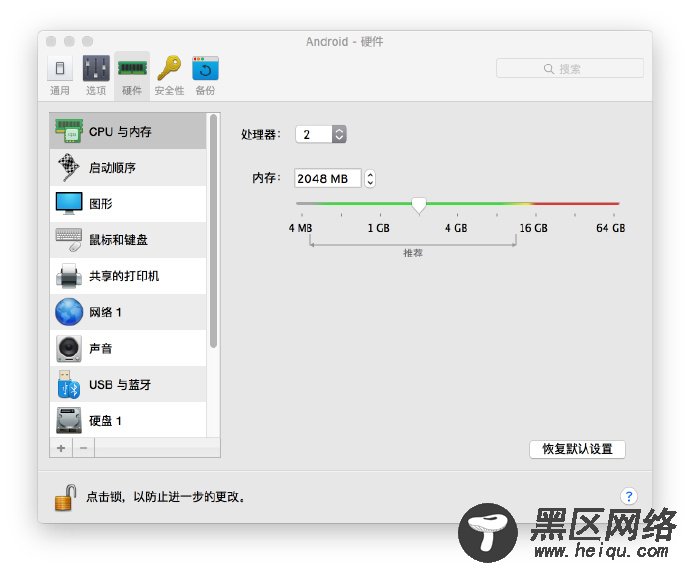Click the 64 GB slider label
Viewport: 690px width, 568px height.
(x=610, y=228)
